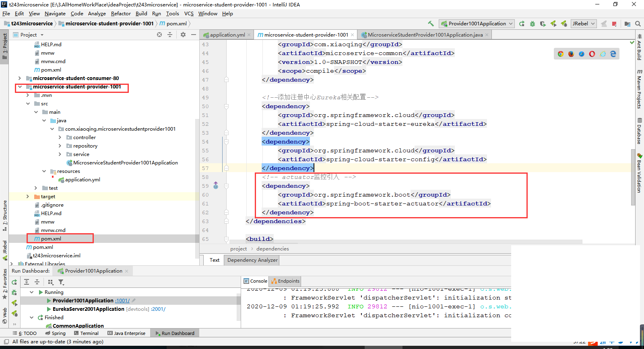644x349 pixels.
Task: Rerun Provider1001Application from main toolbar
Action: coord(522,24)
